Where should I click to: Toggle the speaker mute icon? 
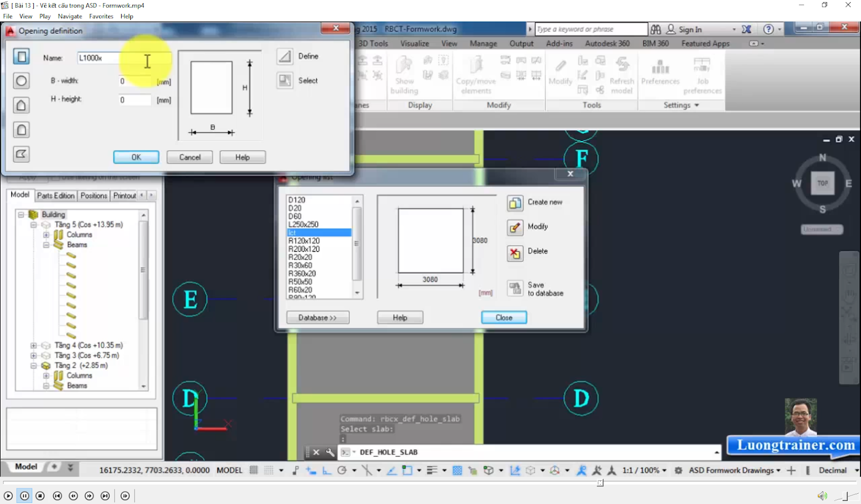point(822,496)
